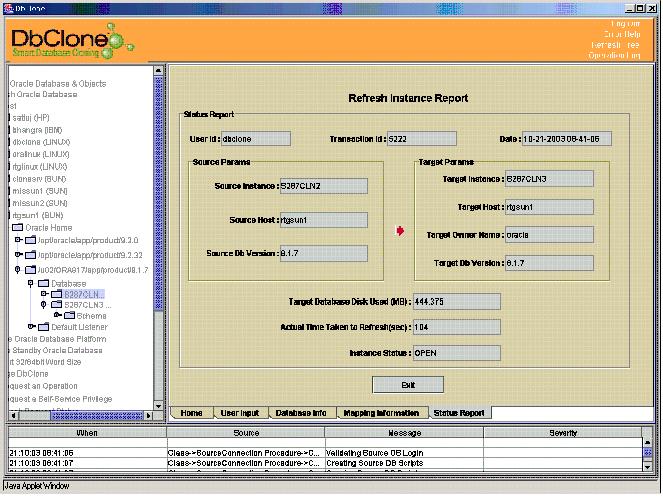Click folder icon for ORA817 product/8.1.7
This screenshot has width=663, height=496.
(30, 270)
